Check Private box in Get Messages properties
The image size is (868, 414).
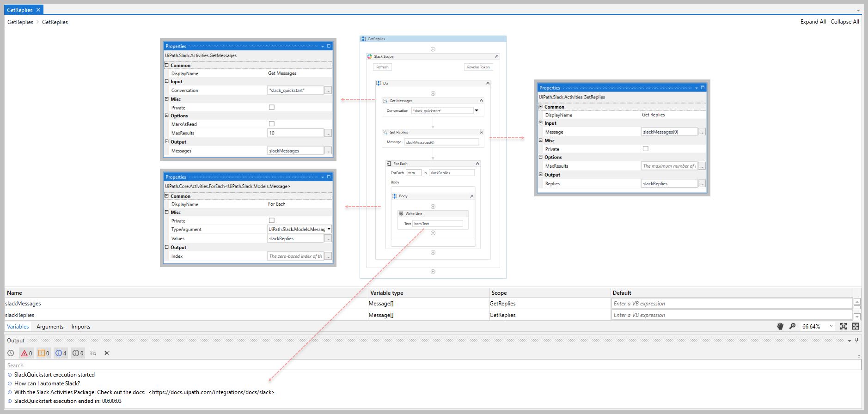[x=272, y=107]
